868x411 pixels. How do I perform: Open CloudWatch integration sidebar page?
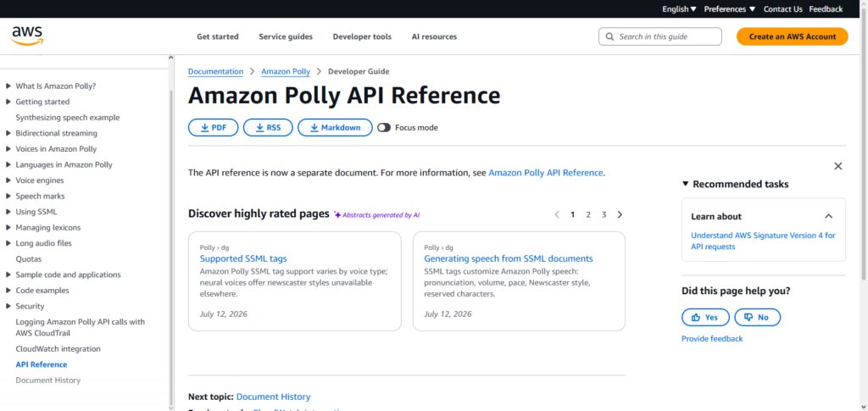[x=58, y=349]
